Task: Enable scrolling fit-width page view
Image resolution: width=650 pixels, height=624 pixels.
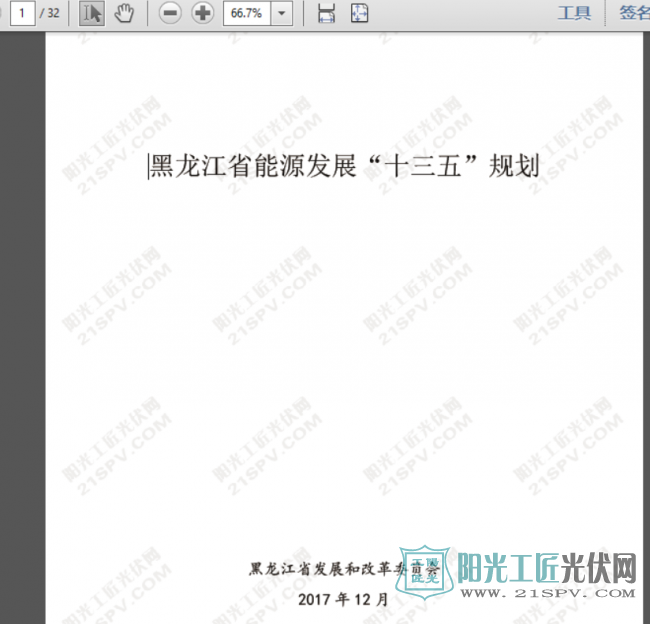Action: click(326, 13)
